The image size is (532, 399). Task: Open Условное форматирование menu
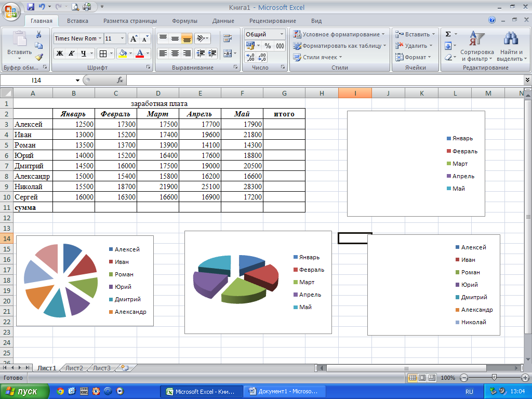(339, 34)
